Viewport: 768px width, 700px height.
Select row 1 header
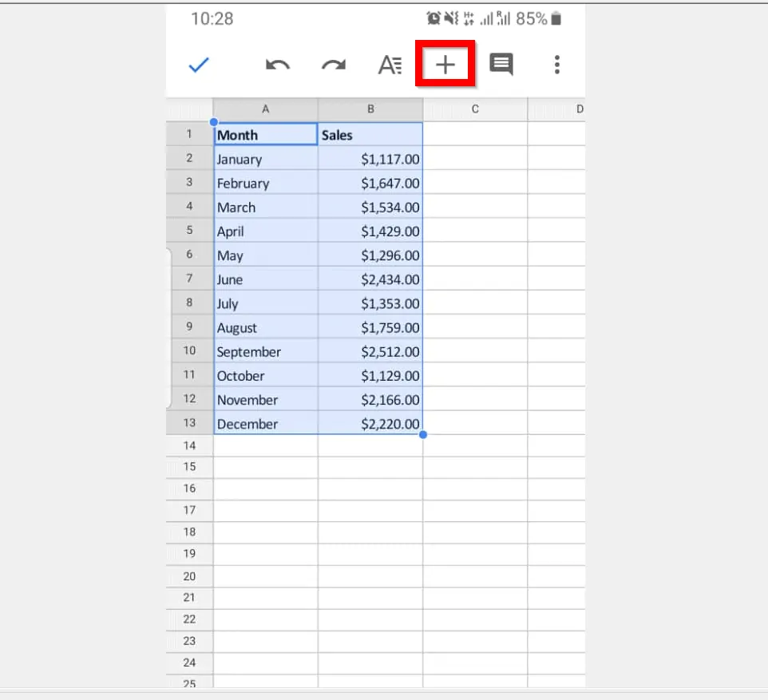pyautogui.click(x=189, y=133)
